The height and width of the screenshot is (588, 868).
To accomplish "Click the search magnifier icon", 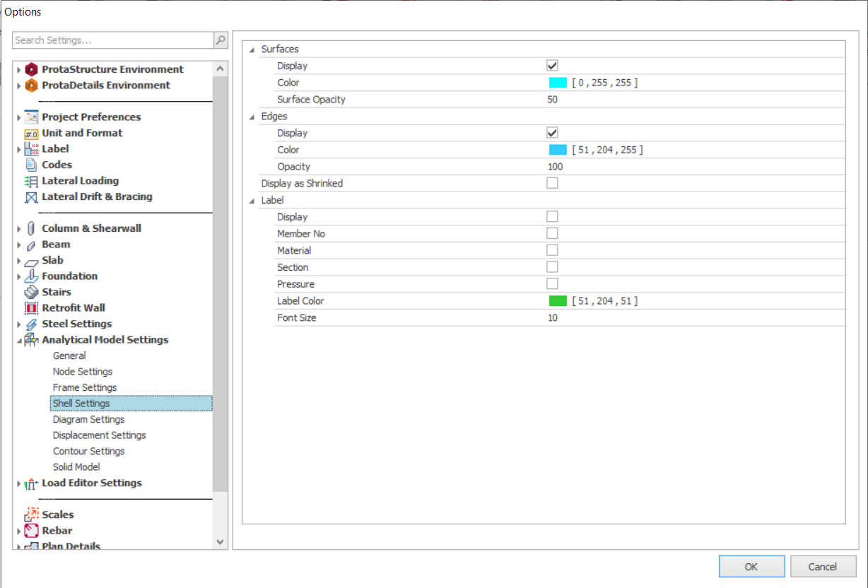I will point(221,40).
